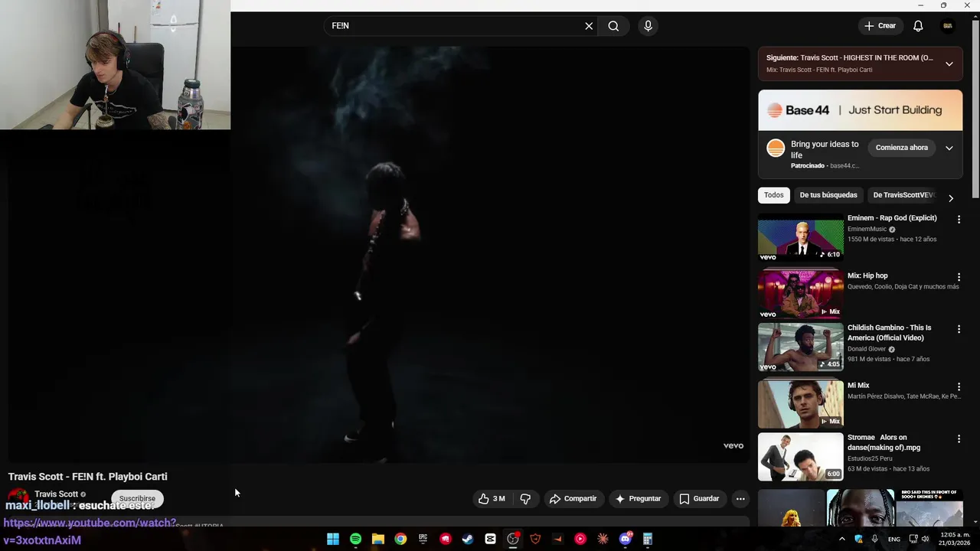Click Suscribirse to Travis Scott
980x551 pixels.
(137, 498)
